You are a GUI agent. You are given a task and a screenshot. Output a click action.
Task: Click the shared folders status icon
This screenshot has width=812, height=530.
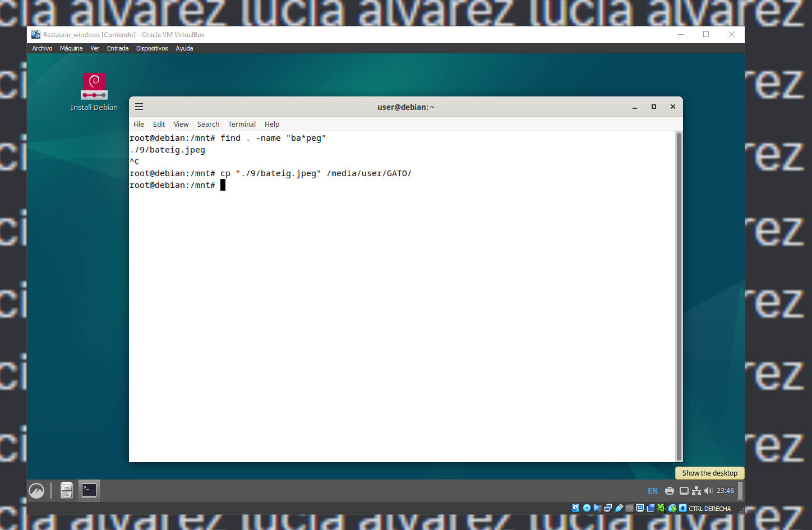click(x=629, y=508)
